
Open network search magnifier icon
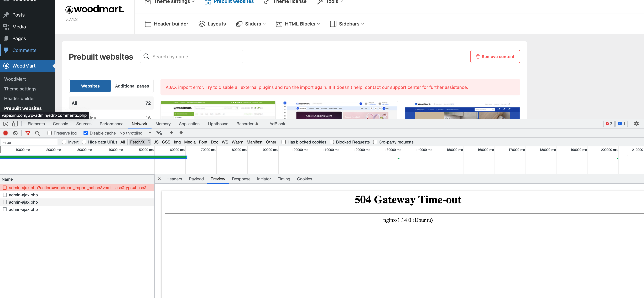[38, 133]
